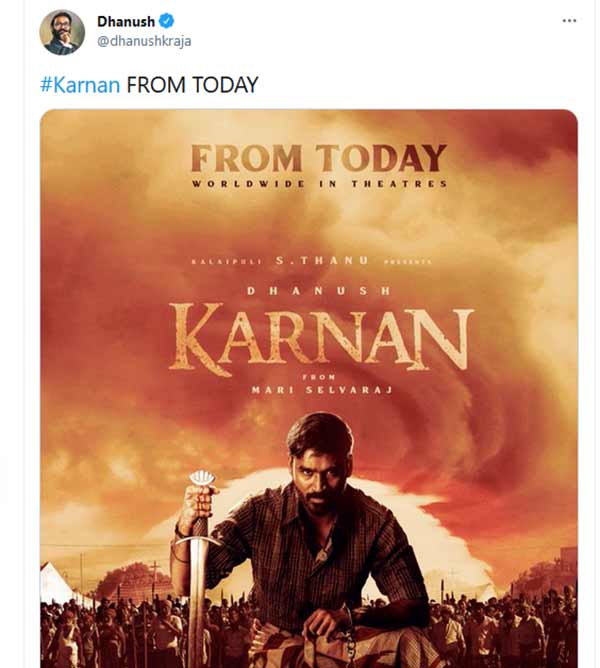
Task: Click the large "FROM TODAY" poster heading
Action: [318, 159]
